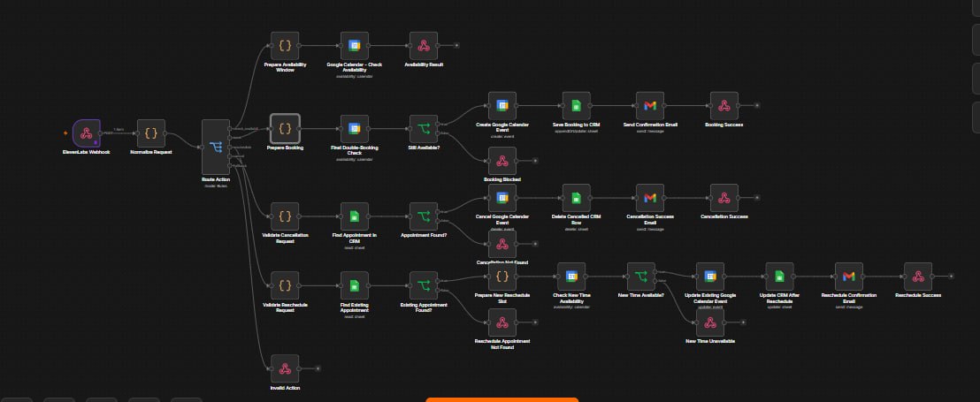This screenshot has height=402, width=980.
Task: Open the Normalize Request code node
Action: (150, 133)
